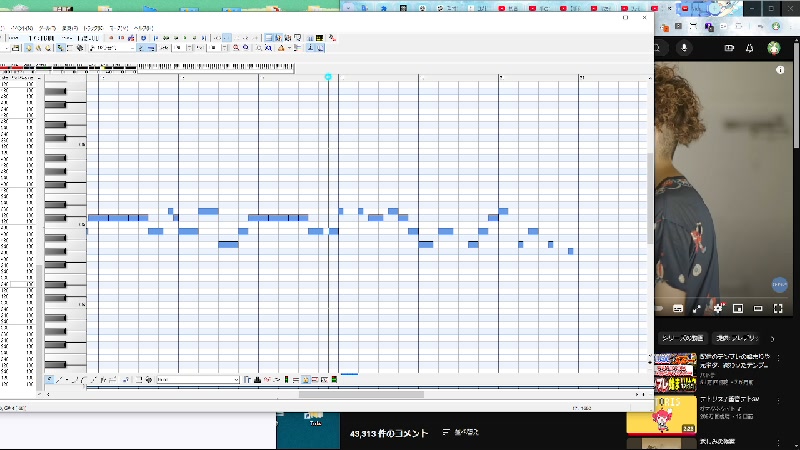The width and height of the screenshot is (800, 450).
Task: Toggle the piano roll view button
Action: [278, 38]
